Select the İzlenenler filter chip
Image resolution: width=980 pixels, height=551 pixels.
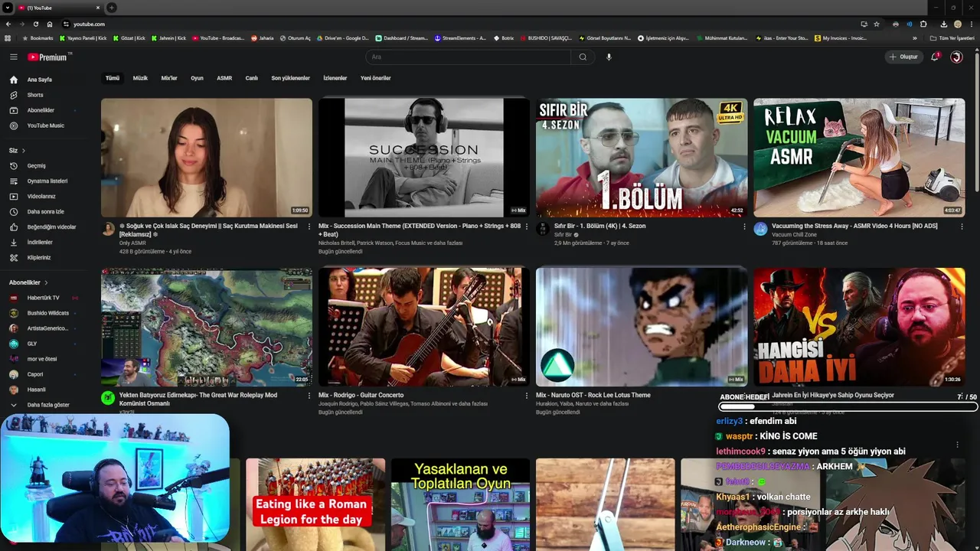click(335, 78)
